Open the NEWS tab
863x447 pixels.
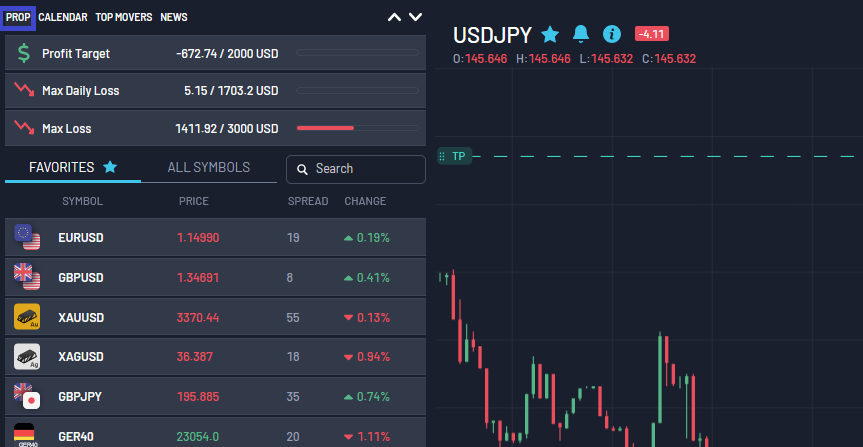[174, 17]
